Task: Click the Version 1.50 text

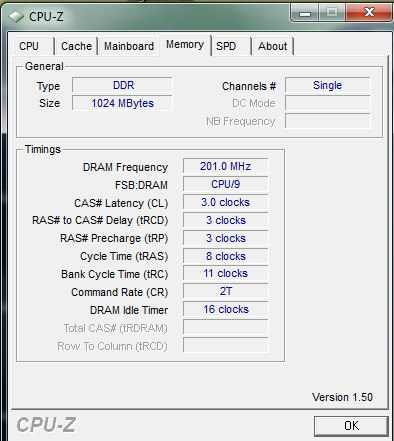Action: pyautogui.click(x=342, y=397)
